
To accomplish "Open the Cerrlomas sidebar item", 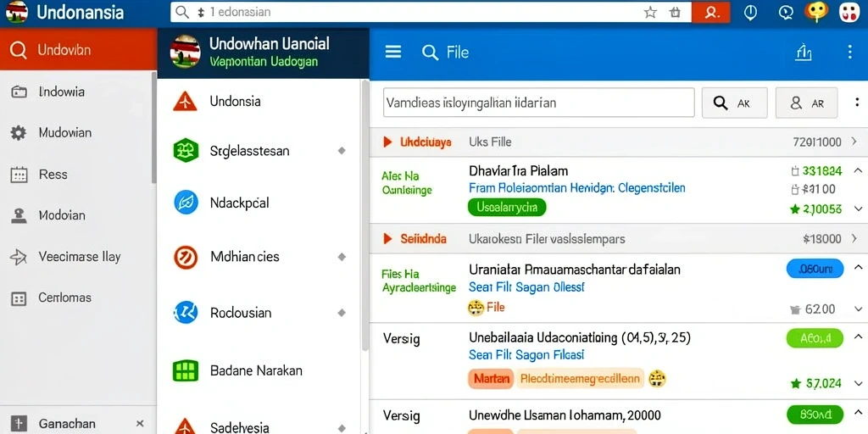I will tap(75, 298).
